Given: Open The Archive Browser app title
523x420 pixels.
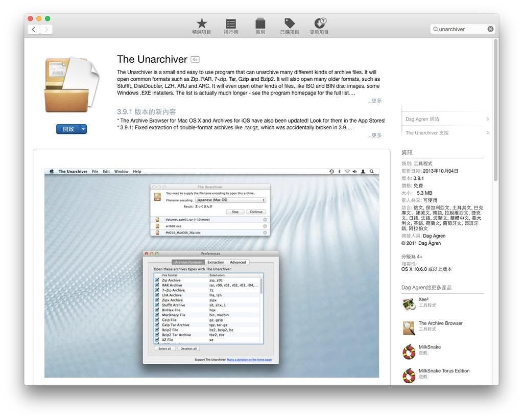Looking at the screenshot, I should (x=440, y=323).
